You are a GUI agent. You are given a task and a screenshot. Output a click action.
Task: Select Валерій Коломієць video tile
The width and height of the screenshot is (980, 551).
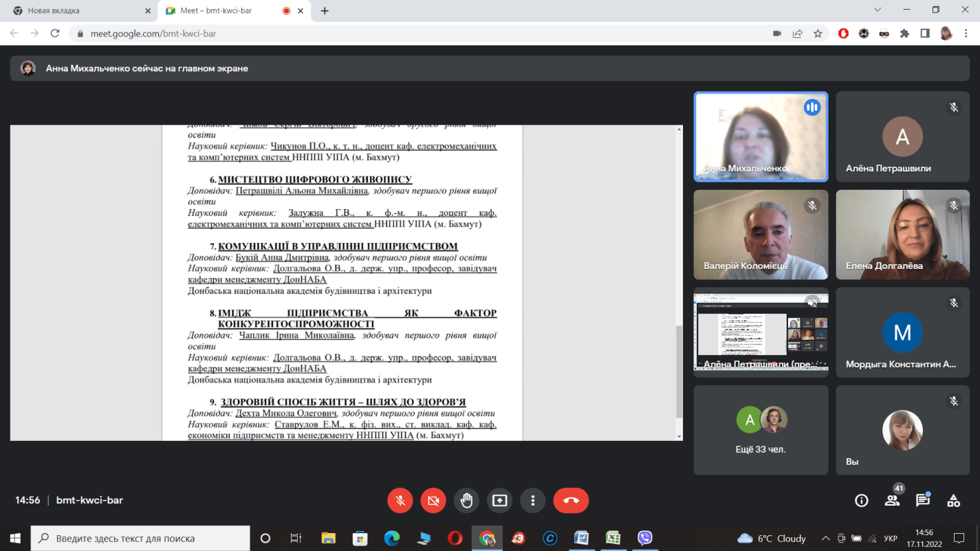click(761, 235)
